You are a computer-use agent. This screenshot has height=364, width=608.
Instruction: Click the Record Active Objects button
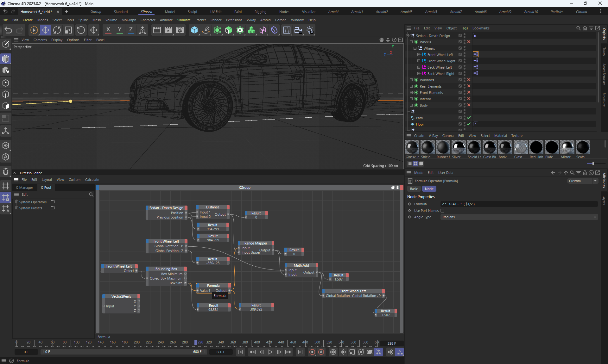312,352
